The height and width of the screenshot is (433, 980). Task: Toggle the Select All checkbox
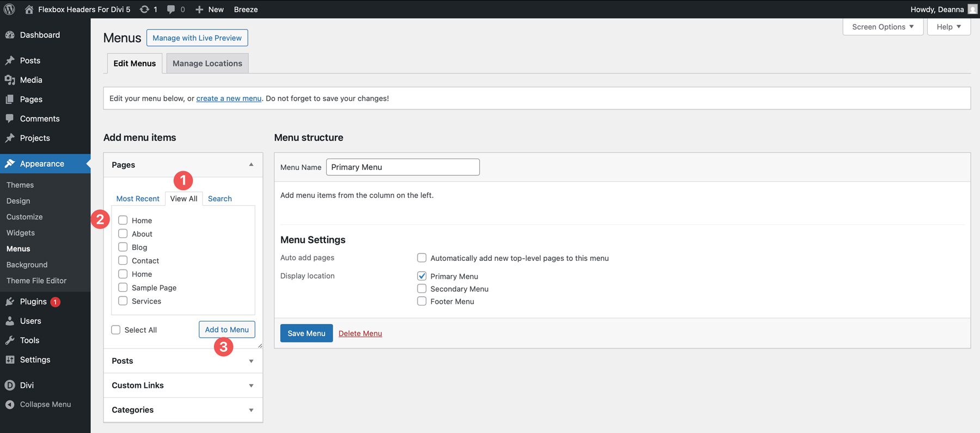click(116, 330)
